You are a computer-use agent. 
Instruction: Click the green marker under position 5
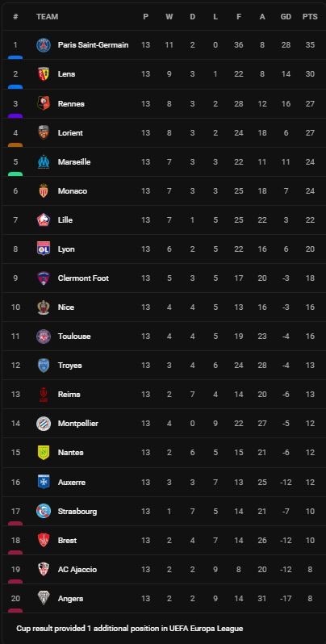pyautogui.click(x=15, y=174)
